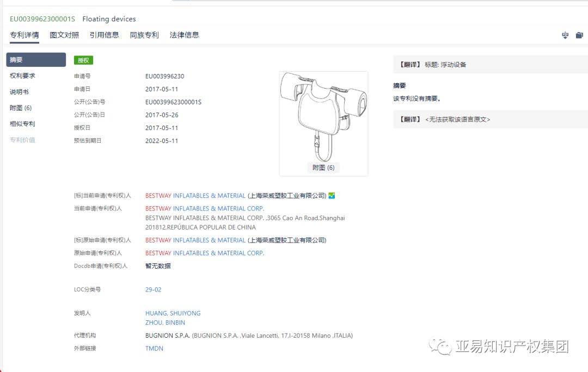Open the 同族专利 tab
Screen dimensions: 588x372
tap(143, 35)
